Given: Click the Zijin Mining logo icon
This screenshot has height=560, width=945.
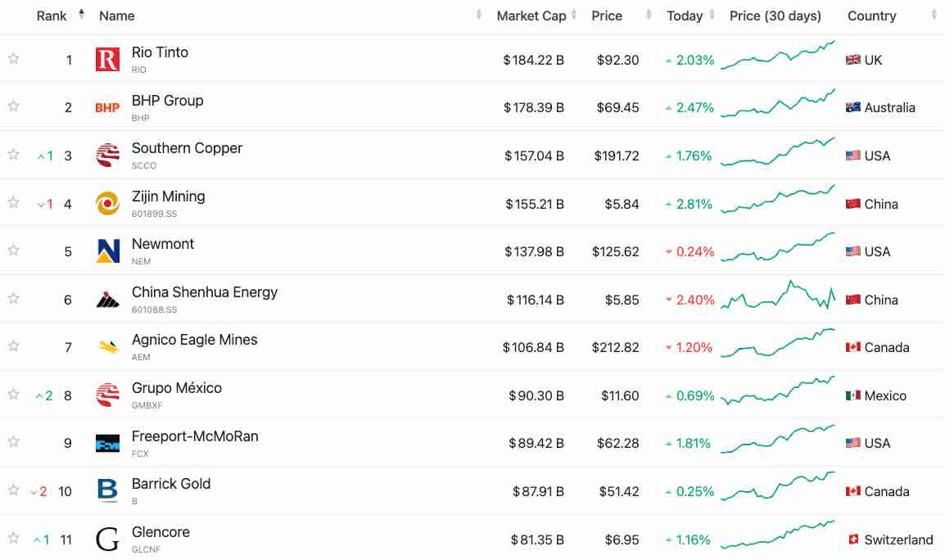Looking at the screenshot, I should point(107,202).
